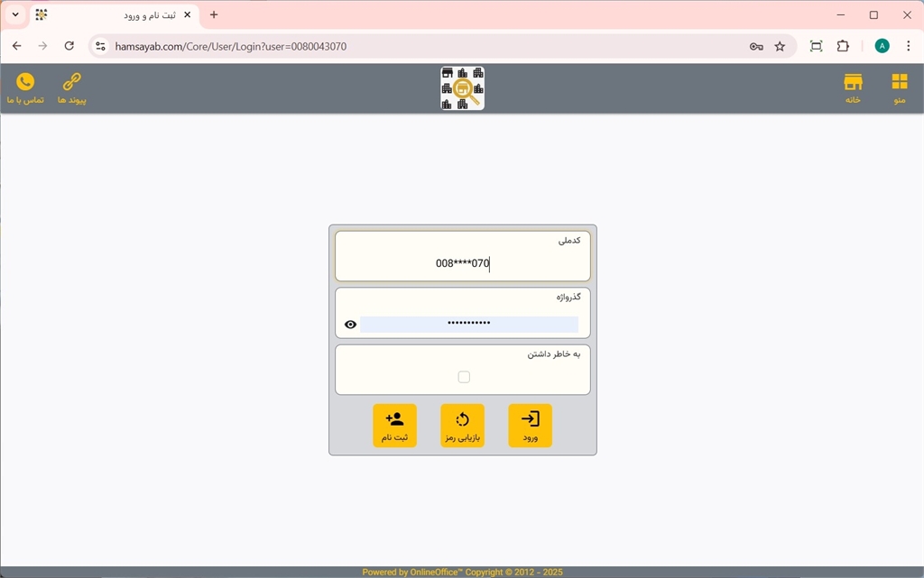Open a new browser tab

click(214, 14)
